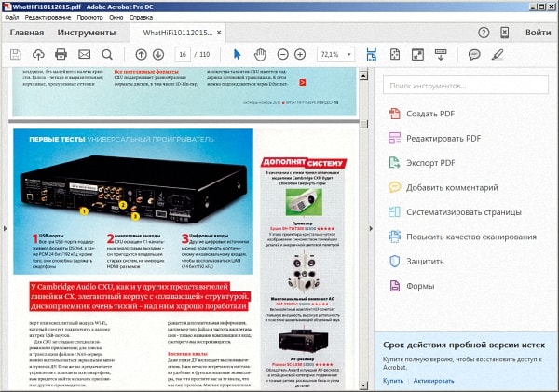Go to next page arrow down icon

point(158,55)
